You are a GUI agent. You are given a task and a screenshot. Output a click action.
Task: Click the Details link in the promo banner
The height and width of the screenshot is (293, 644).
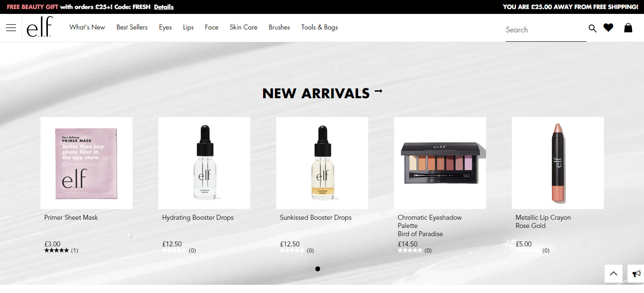pyautogui.click(x=164, y=7)
